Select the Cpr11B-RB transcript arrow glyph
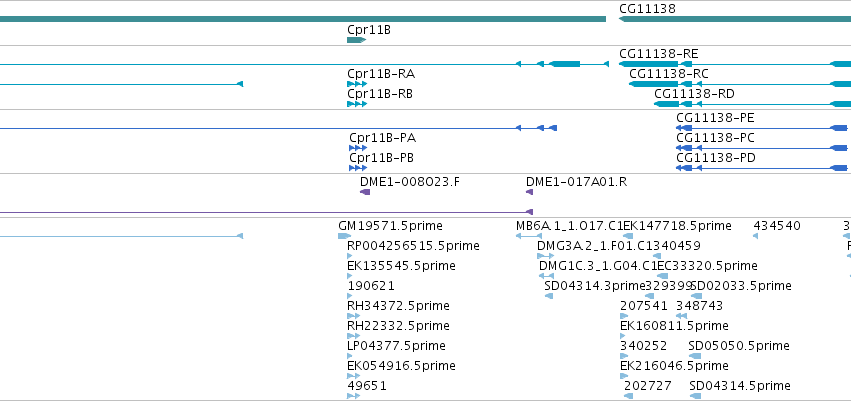This screenshot has width=851, height=401. point(357,104)
